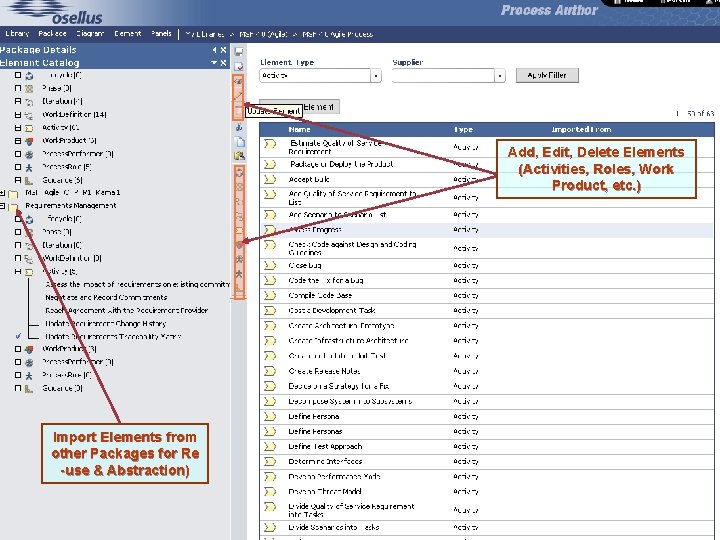Toggle checkmark beside Update Requirements Traceability Matrix
Viewport: 720px width, 540px height.
(18, 336)
